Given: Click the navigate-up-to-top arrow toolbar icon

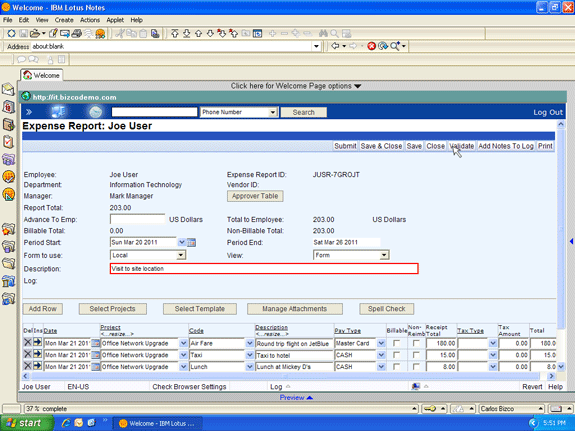Looking at the screenshot, I should 175,34.
